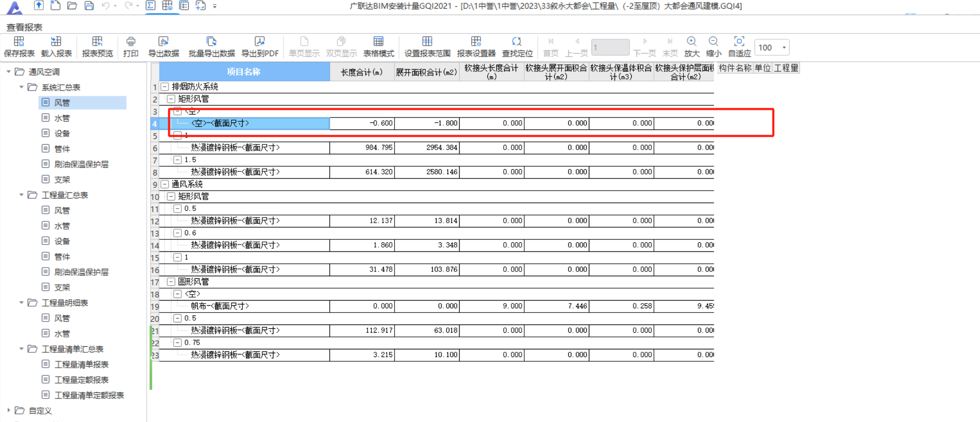Viewport: 980px width, 422px height.
Task: Open the quick access customize dropdown arrow
Action: pos(215,6)
